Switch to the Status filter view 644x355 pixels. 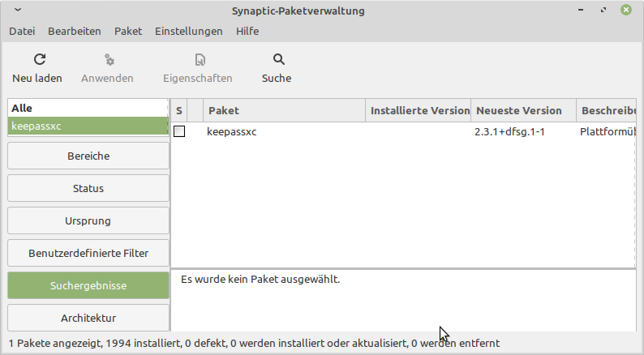(x=88, y=188)
